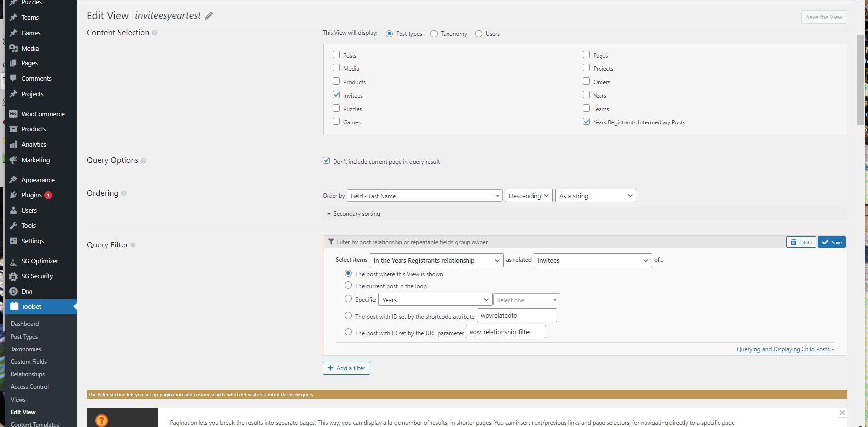Click the Tools wrench icon
This screenshot has height=427, width=868.
click(13, 225)
